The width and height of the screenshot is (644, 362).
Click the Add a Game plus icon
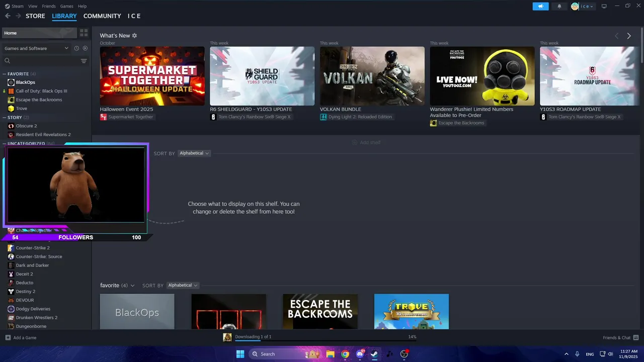[8, 338]
